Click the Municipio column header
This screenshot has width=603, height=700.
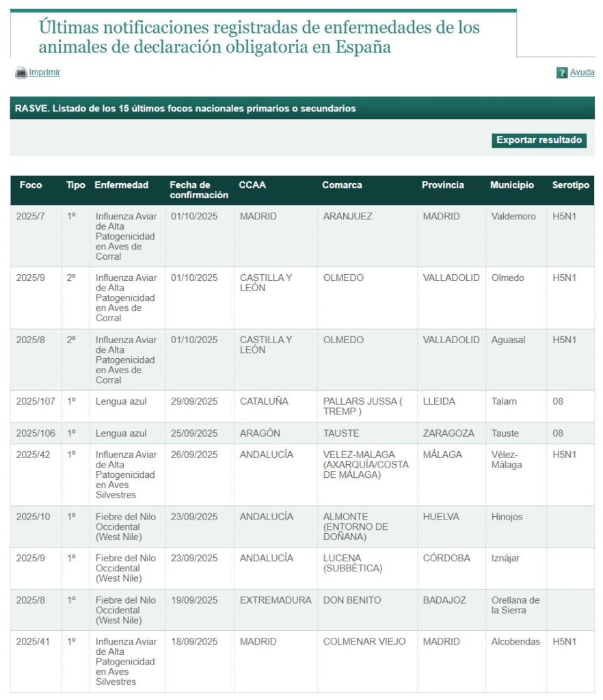(x=511, y=185)
